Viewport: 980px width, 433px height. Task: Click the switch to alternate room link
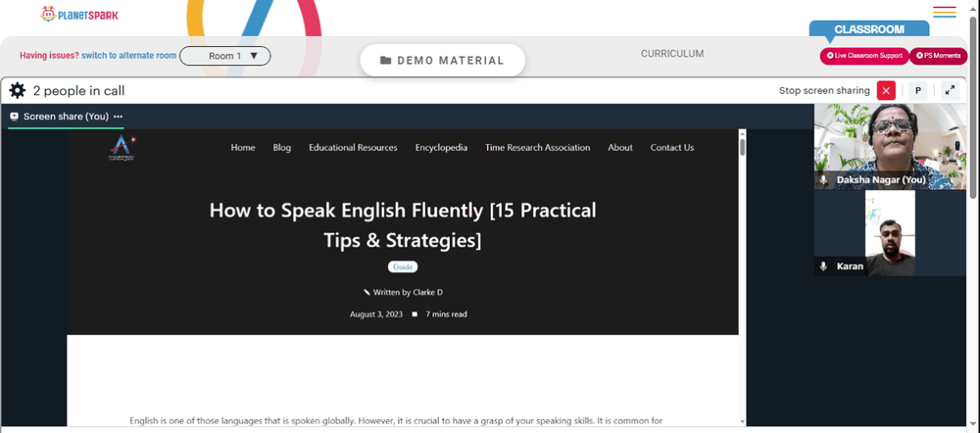tap(128, 56)
